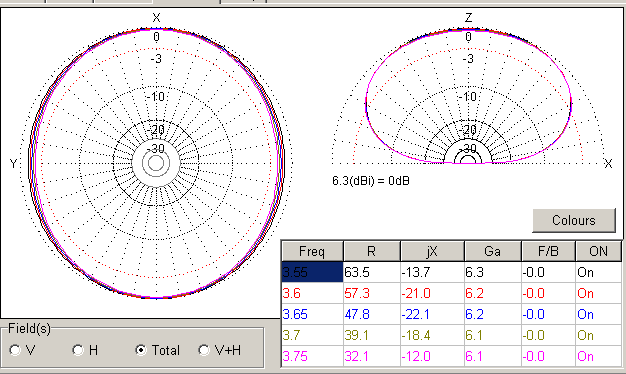Click the jX value -18.4
The image size is (626, 374).
(x=432, y=335)
